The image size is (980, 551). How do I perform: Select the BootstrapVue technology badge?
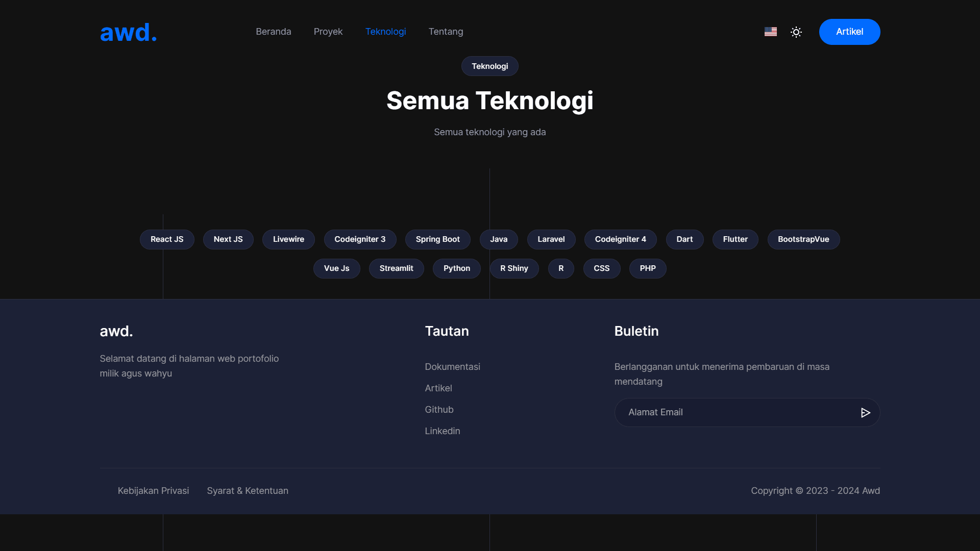coord(803,239)
